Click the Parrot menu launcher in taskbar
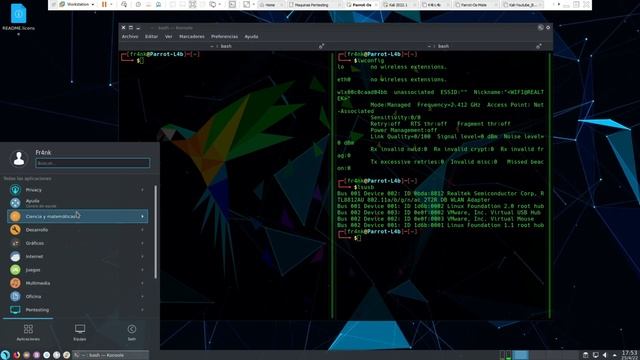Image resolution: width=640 pixels, height=360 pixels. tap(5, 355)
